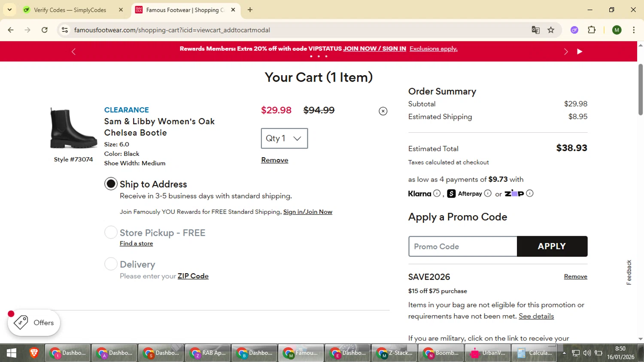Remove item using the circled X icon
The image size is (644, 362).
tap(383, 111)
